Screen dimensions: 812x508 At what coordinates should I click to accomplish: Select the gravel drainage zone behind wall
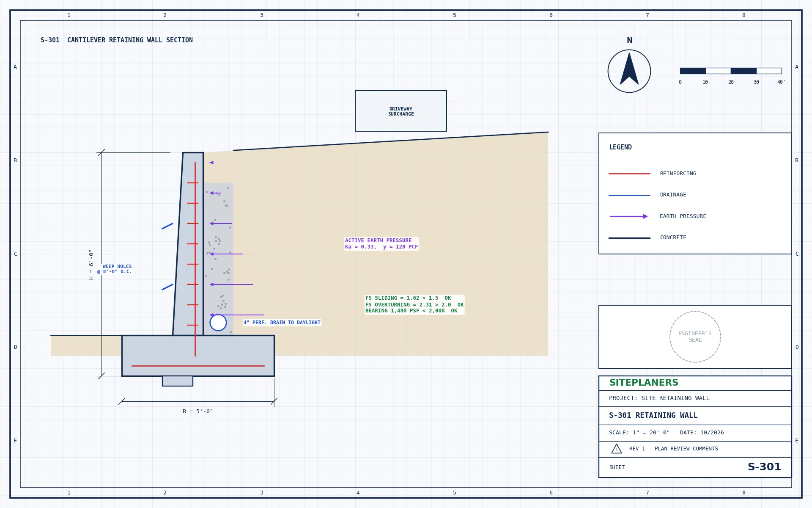coord(218,259)
